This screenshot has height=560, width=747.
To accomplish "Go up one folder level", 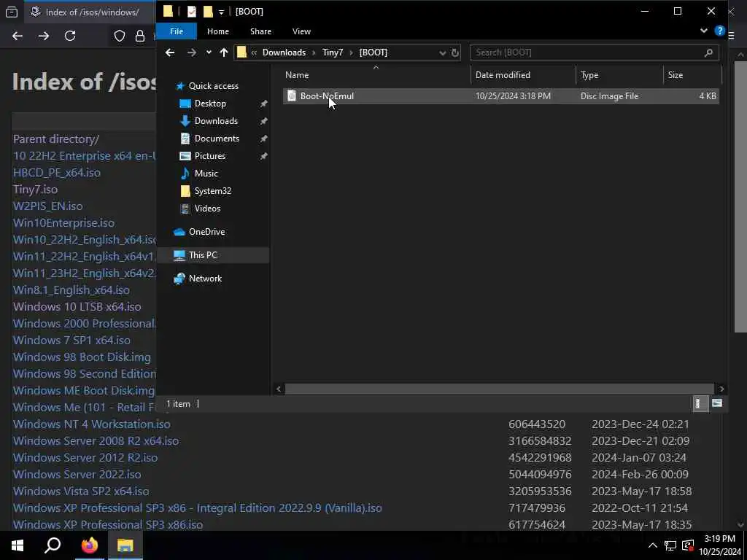I will (224, 52).
